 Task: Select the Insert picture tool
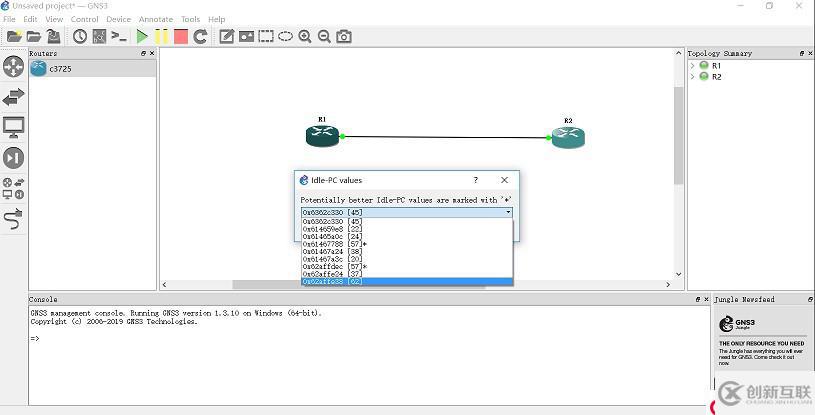[x=246, y=36]
